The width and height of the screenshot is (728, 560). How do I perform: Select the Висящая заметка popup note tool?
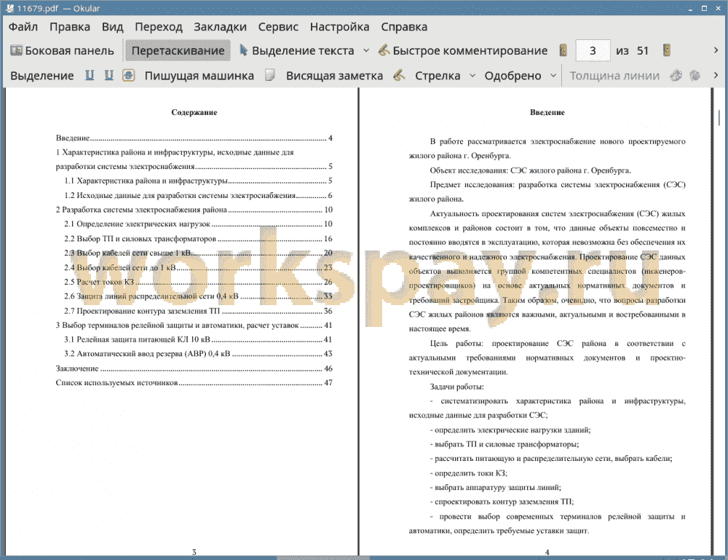tap(334, 76)
